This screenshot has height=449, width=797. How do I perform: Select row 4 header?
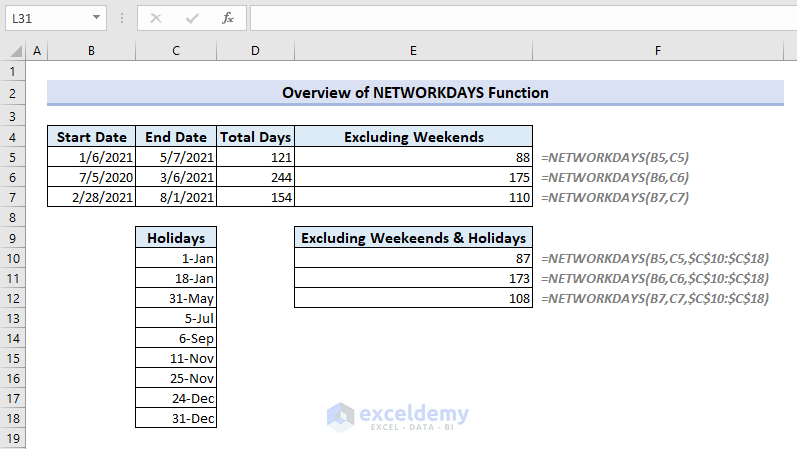click(13, 137)
